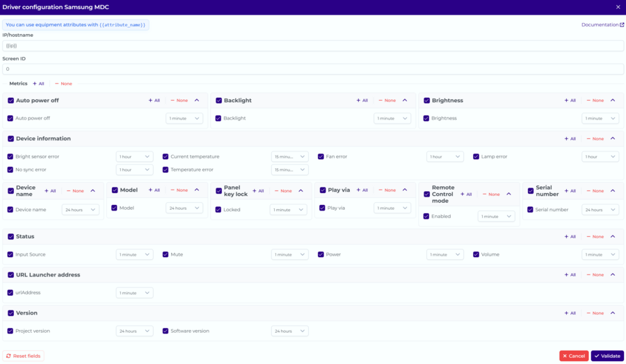Toggle the Model group checkbox
This screenshot has height=364, width=626.
(x=115, y=190)
